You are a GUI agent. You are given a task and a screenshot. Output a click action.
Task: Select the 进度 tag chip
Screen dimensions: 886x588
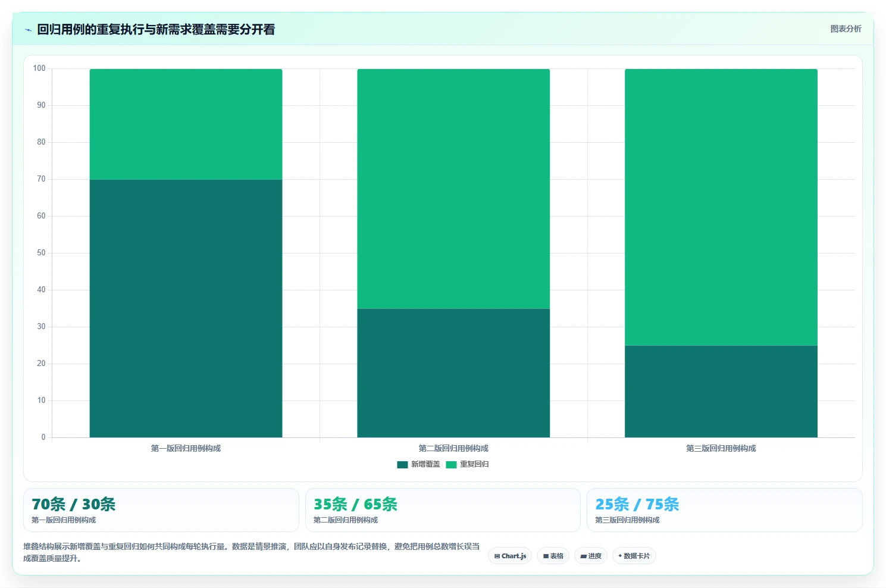pyautogui.click(x=591, y=556)
